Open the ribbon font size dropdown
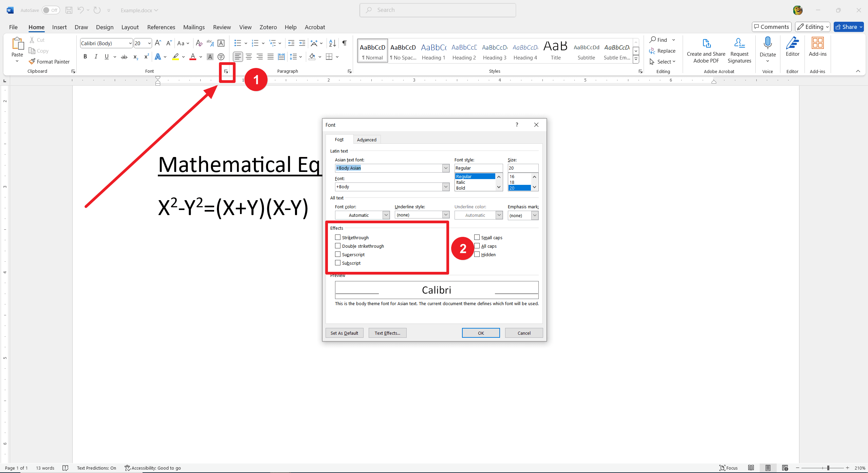Screen dimensions: 868x473 pos(149,43)
